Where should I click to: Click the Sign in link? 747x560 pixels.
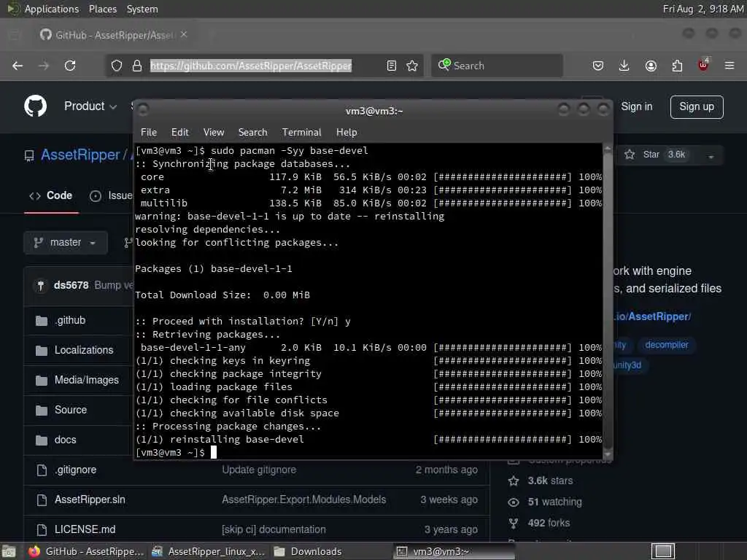point(636,106)
